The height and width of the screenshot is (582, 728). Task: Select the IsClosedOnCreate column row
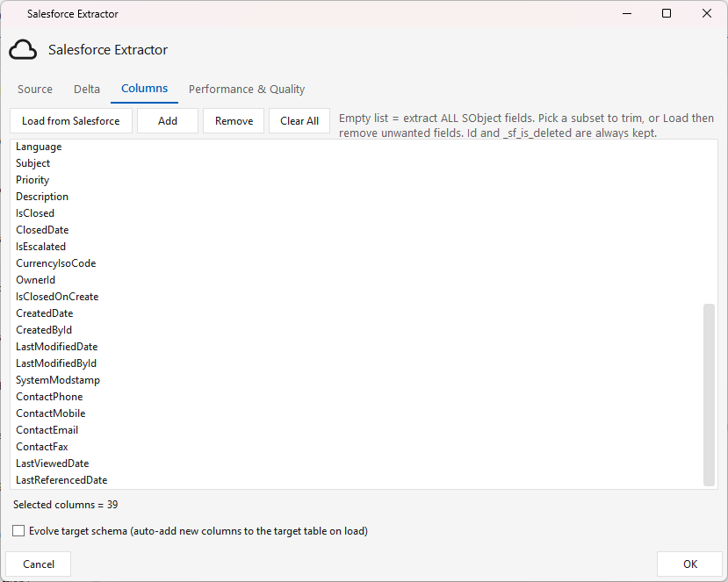(x=357, y=297)
